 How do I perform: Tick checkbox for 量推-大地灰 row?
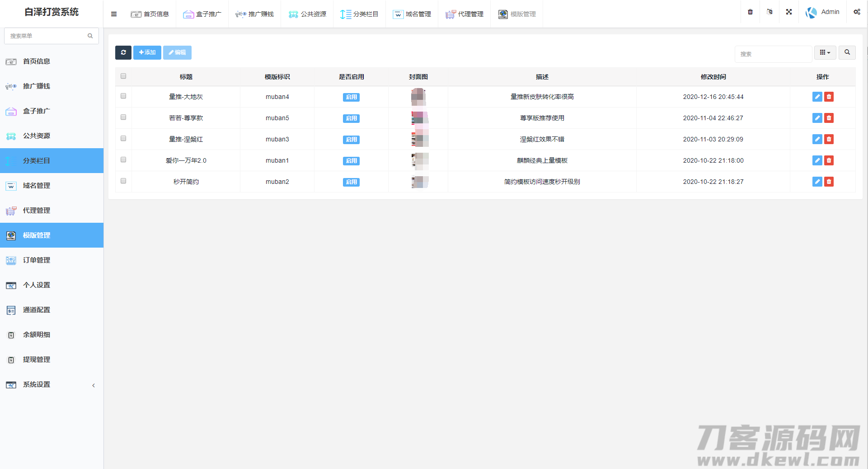(x=123, y=96)
